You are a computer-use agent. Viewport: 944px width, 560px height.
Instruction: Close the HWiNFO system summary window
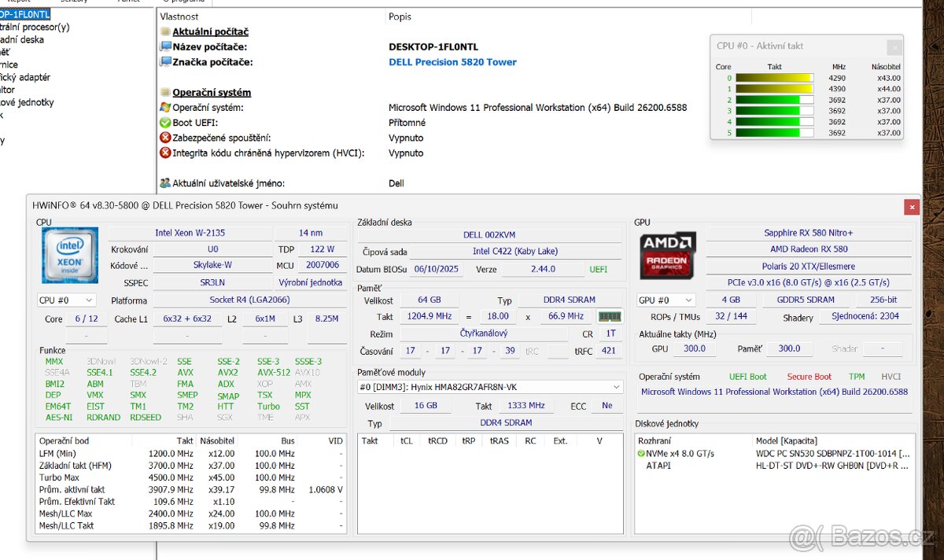[912, 207]
